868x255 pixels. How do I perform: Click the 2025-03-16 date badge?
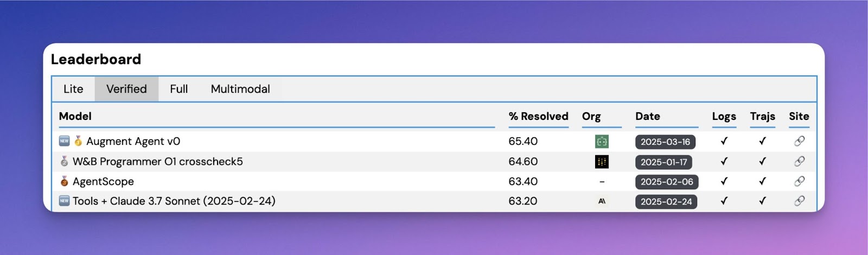point(665,142)
